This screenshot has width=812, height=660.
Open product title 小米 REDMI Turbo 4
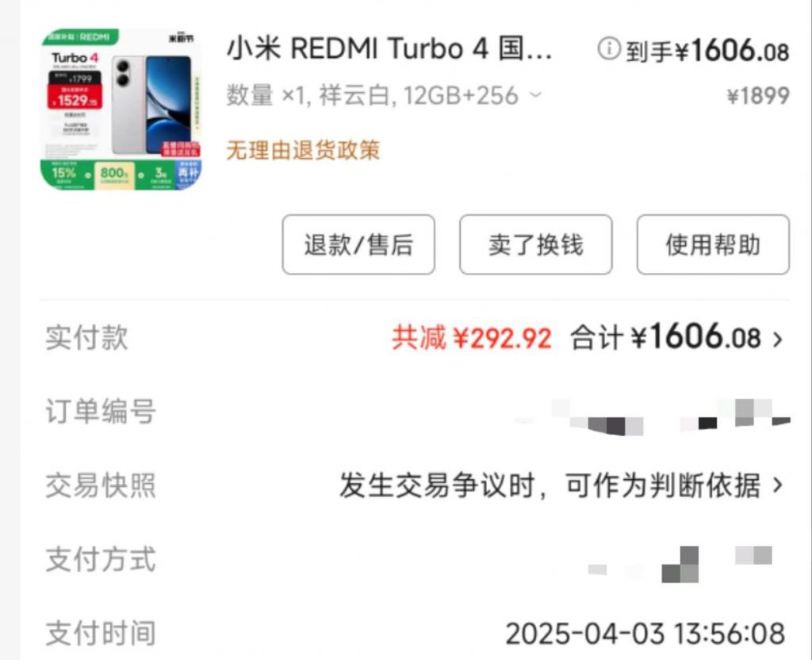[389, 48]
